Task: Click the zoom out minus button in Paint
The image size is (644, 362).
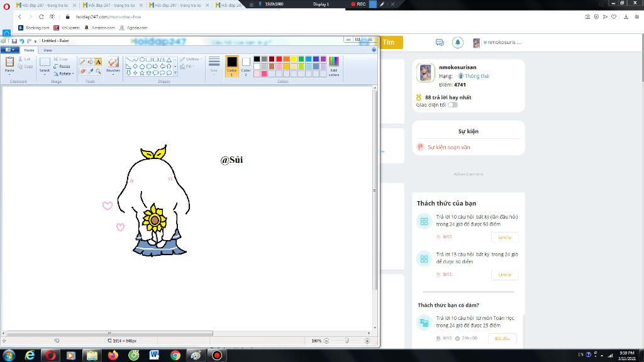Action: tap(326, 341)
